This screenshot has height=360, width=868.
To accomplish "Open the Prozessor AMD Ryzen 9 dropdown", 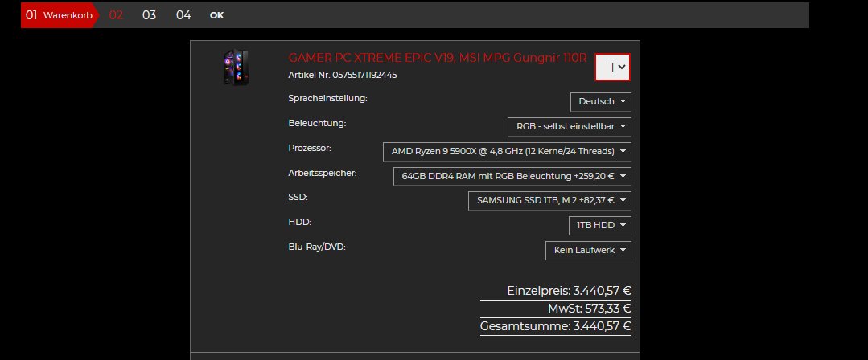I will (x=507, y=152).
